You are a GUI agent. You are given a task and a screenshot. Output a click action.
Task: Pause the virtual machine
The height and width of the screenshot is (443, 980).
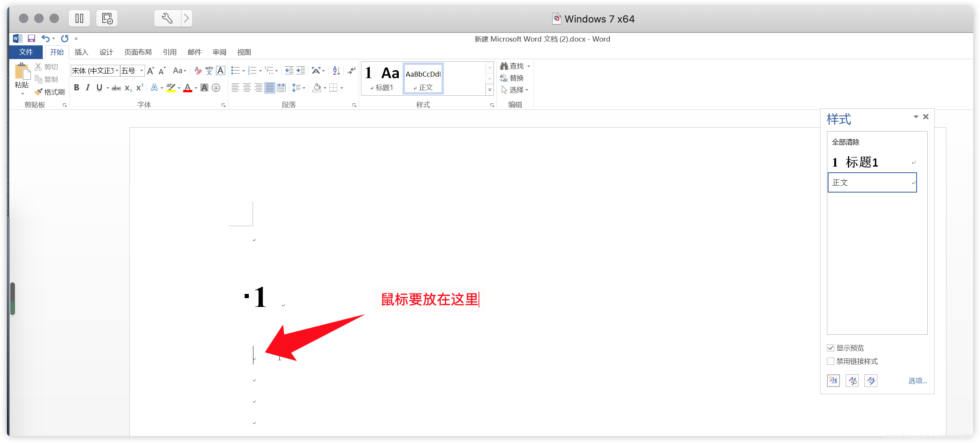[79, 18]
